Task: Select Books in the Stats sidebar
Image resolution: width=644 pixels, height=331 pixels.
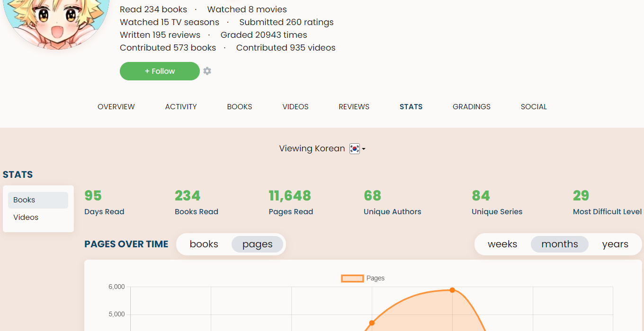Action: coord(38,200)
